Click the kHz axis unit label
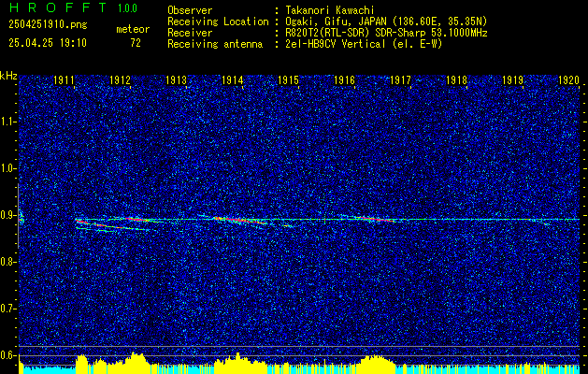 [8, 76]
